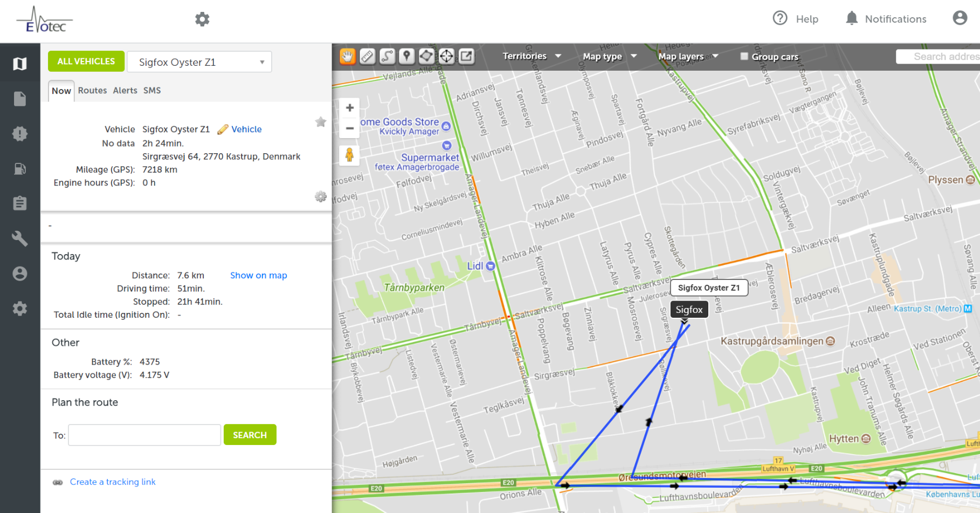Zoom in the map with plus

point(350,108)
